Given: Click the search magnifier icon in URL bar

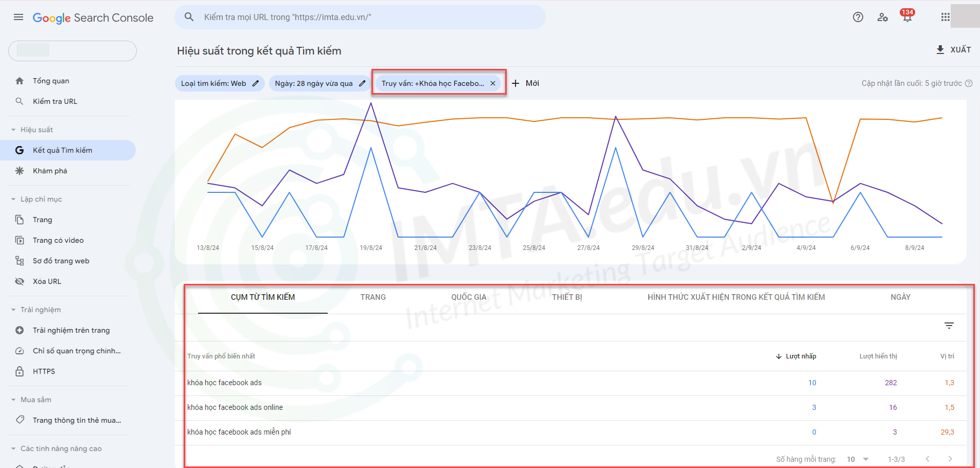Looking at the screenshot, I should [x=189, y=17].
